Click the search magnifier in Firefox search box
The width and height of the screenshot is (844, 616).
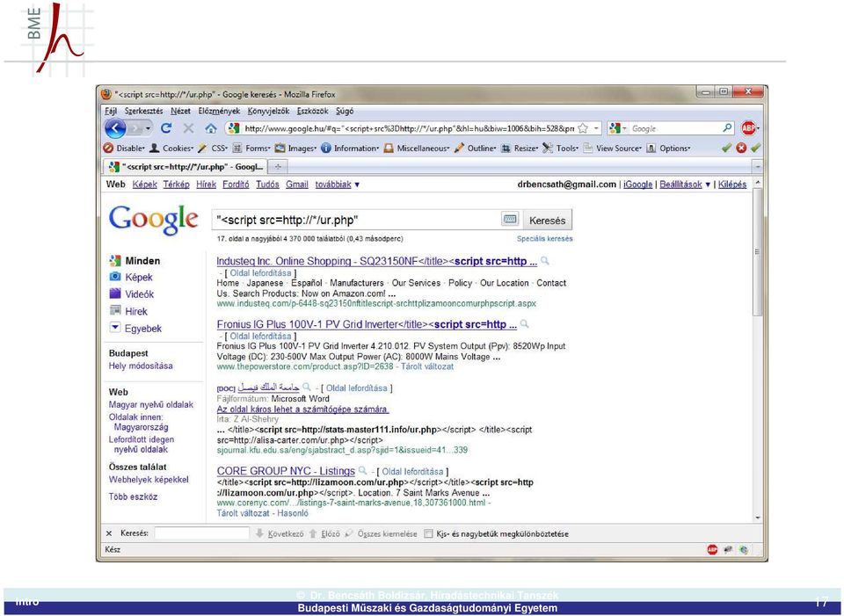click(727, 128)
